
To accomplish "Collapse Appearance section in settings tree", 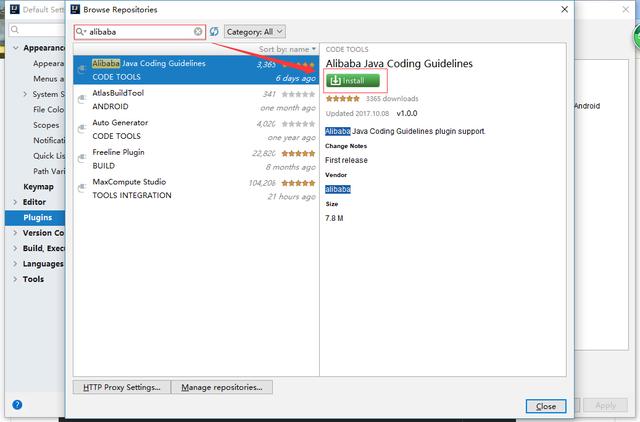I will click(x=16, y=48).
